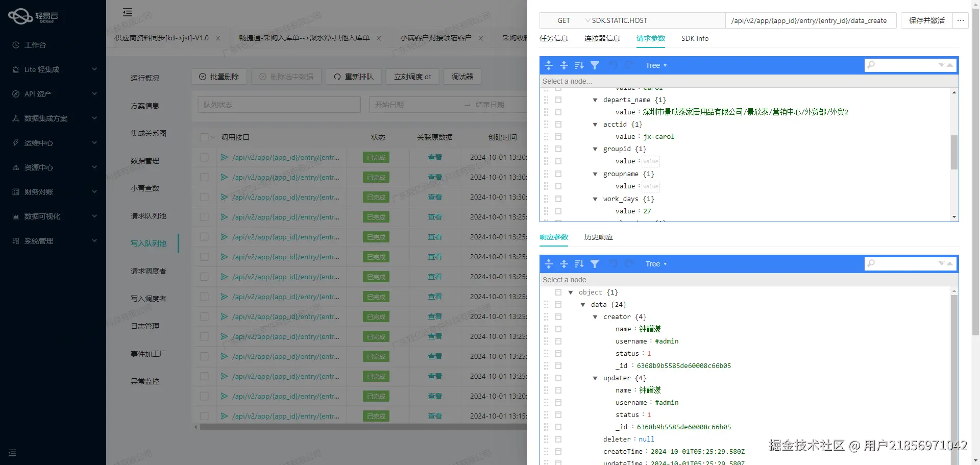
Task: Select the filter icon in request parameters toolbar
Action: (x=595, y=65)
